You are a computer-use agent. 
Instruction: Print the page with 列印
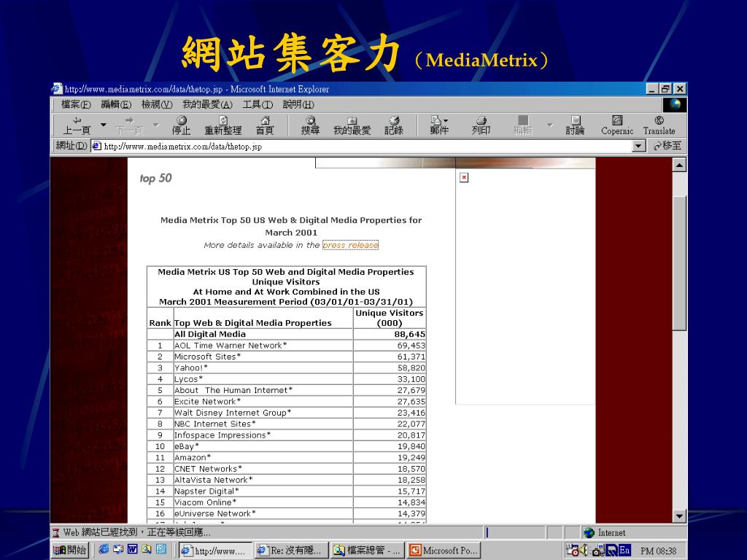point(481,125)
